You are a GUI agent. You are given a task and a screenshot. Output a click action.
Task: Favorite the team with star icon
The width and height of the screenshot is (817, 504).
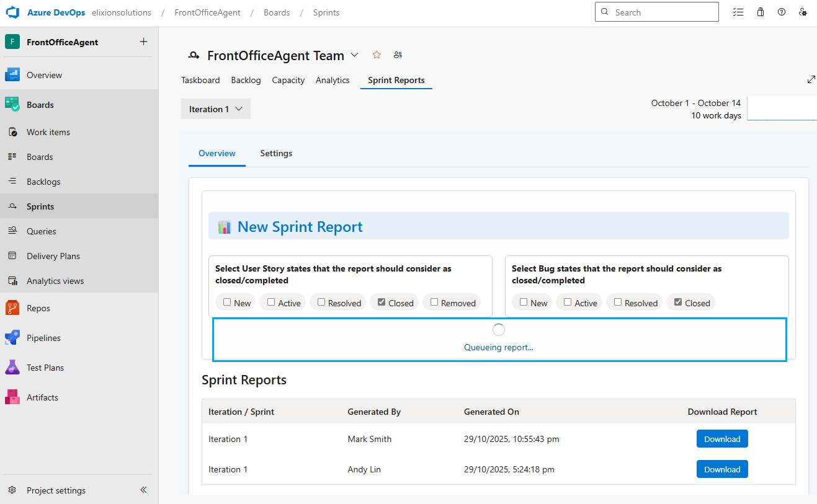[x=377, y=55]
